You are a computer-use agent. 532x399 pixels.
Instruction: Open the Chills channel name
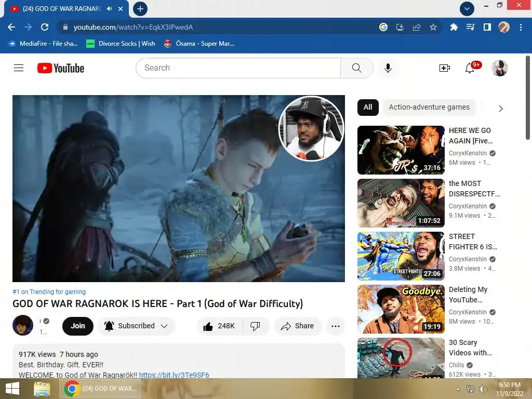(x=456, y=365)
